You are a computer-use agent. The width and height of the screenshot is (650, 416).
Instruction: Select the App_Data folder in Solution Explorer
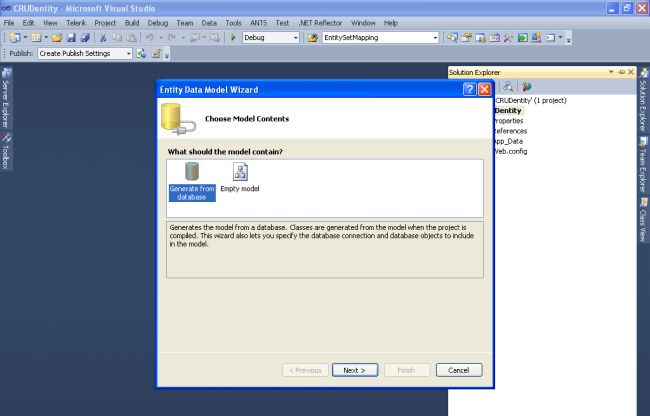pyautogui.click(x=509, y=141)
